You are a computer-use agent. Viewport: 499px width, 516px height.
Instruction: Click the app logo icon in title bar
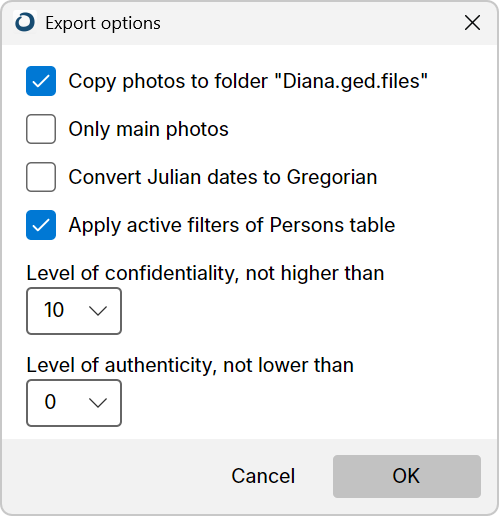pos(25,22)
